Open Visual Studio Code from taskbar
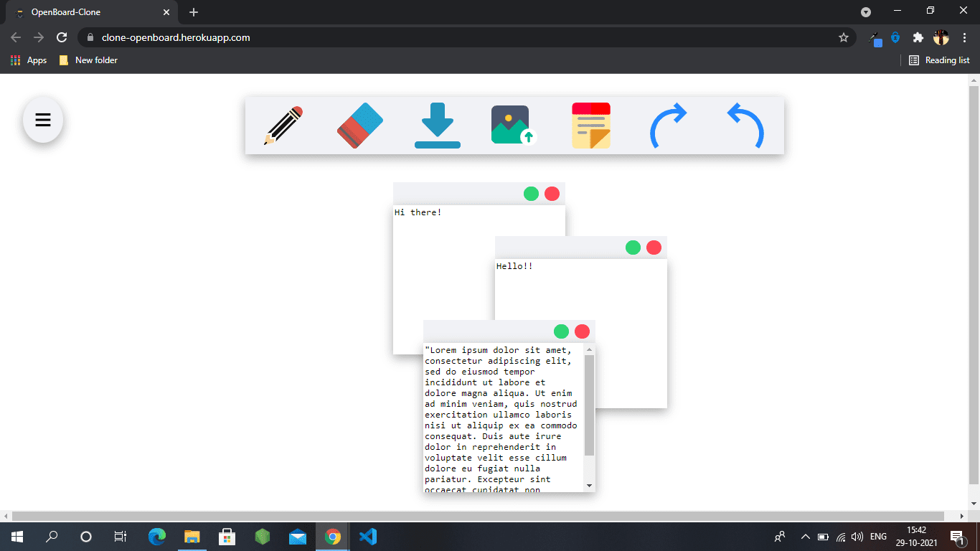This screenshot has width=980, height=551. 367,537
